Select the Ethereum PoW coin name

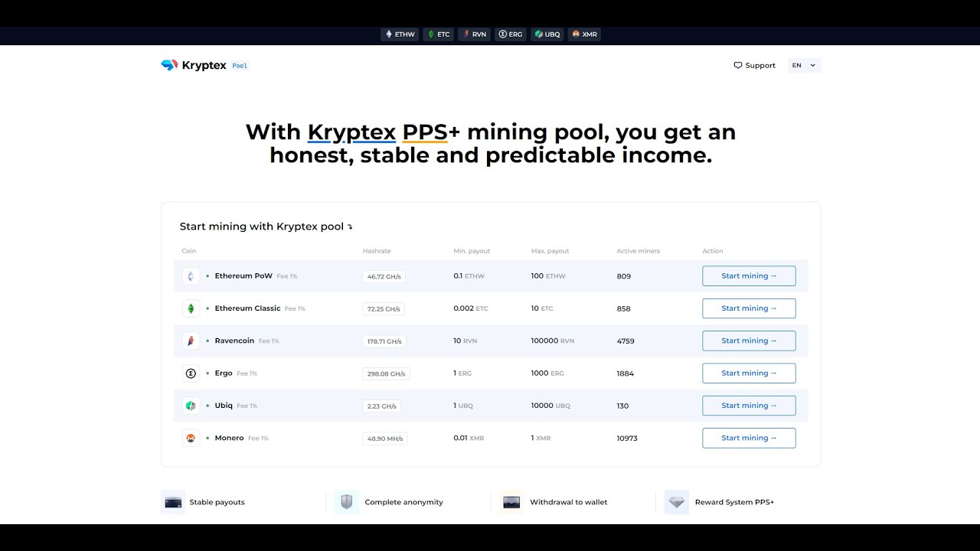point(243,275)
